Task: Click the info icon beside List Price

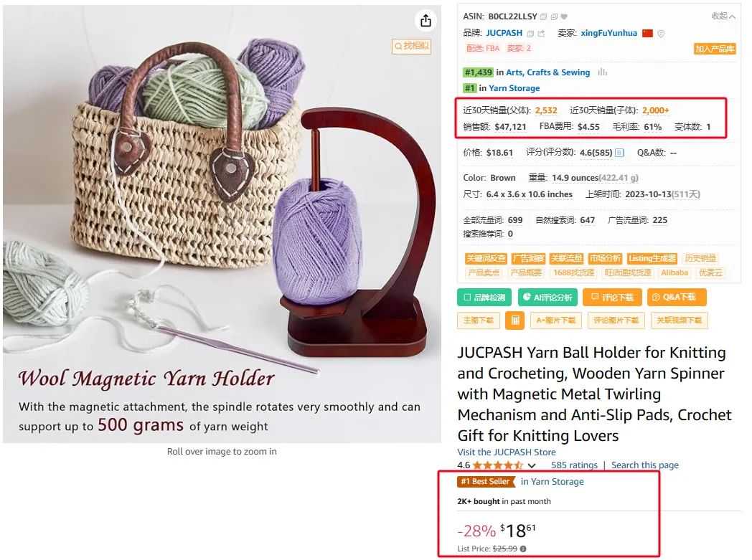Action: pos(523,549)
